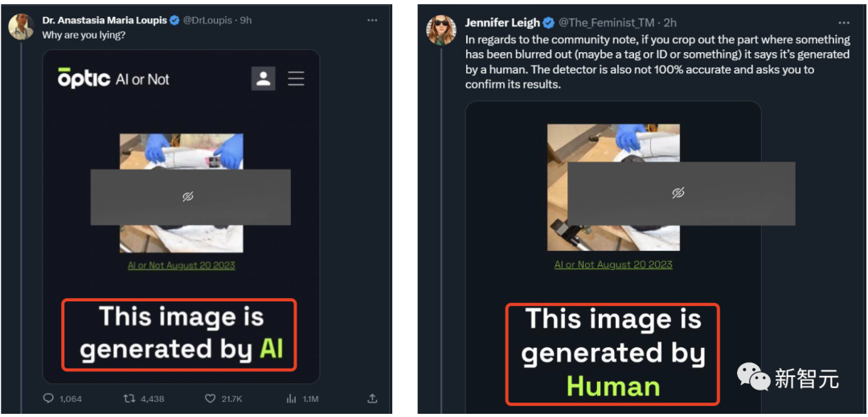The height and width of the screenshot is (417, 868).
Task: Open the Optic hamburger menu
Action: [x=296, y=79]
